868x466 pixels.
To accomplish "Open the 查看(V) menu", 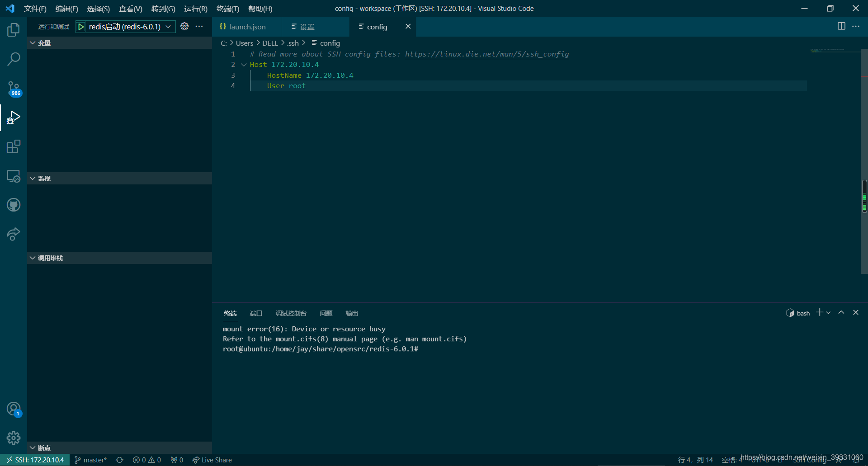I will pos(131,9).
